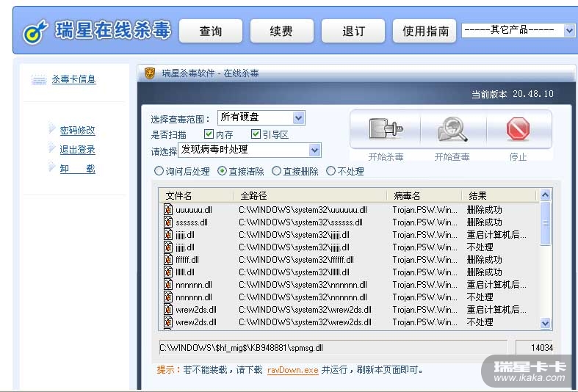This screenshot has height=392, width=578.
Task: Click the red 停止 stop icon
Action: tap(518, 129)
